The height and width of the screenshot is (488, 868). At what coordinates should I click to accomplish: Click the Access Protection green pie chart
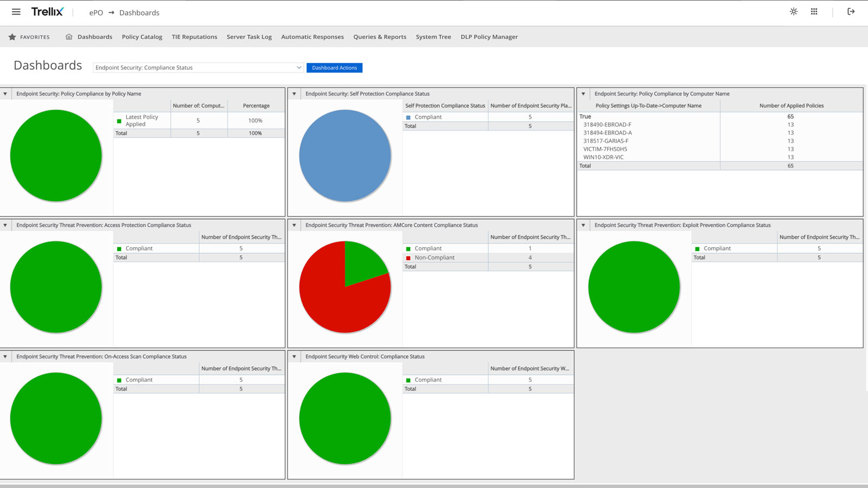[56, 287]
